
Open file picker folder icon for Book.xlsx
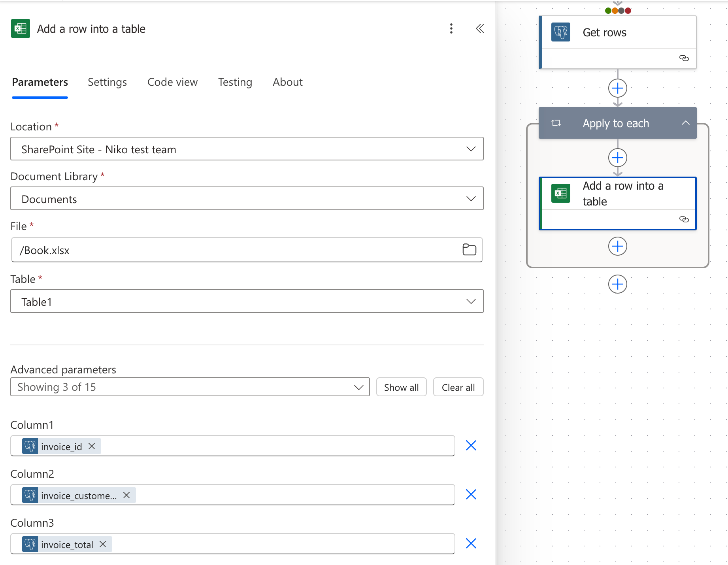click(469, 250)
